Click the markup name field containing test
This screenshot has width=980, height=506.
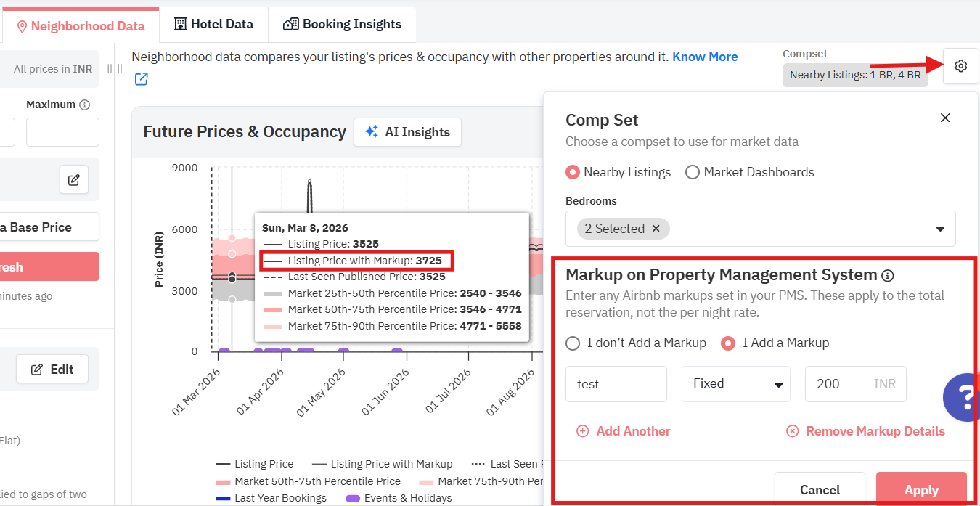pyautogui.click(x=616, y=384)
